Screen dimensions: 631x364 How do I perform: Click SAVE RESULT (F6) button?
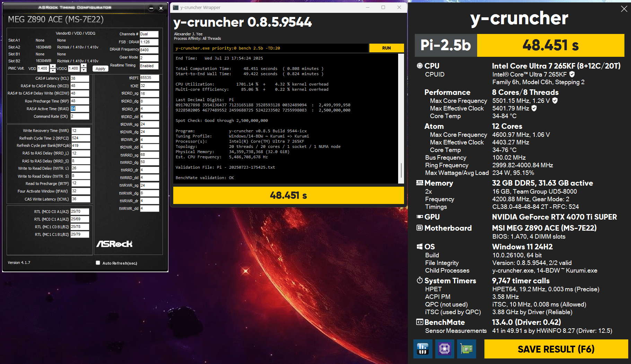coord(556,349)
